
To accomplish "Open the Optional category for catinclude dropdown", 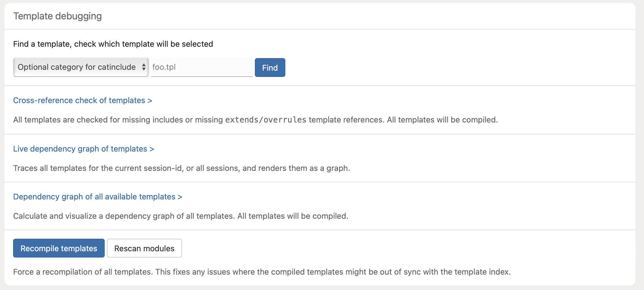I will coord(77,67).
